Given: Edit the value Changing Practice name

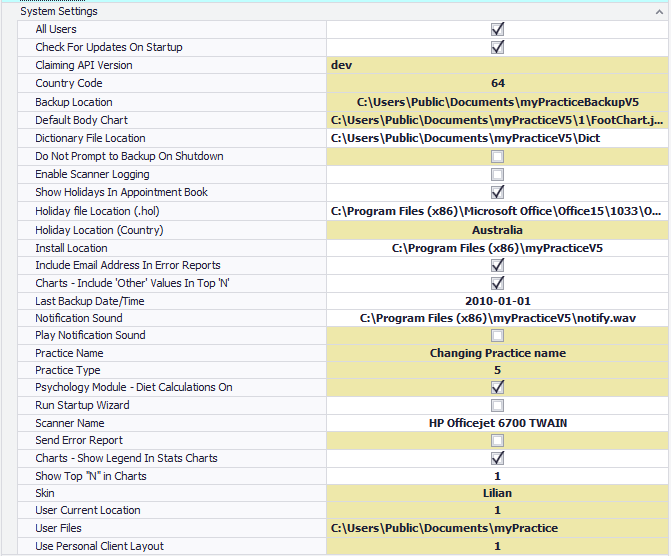Looking at the screenshot, I should pos(497,353).
